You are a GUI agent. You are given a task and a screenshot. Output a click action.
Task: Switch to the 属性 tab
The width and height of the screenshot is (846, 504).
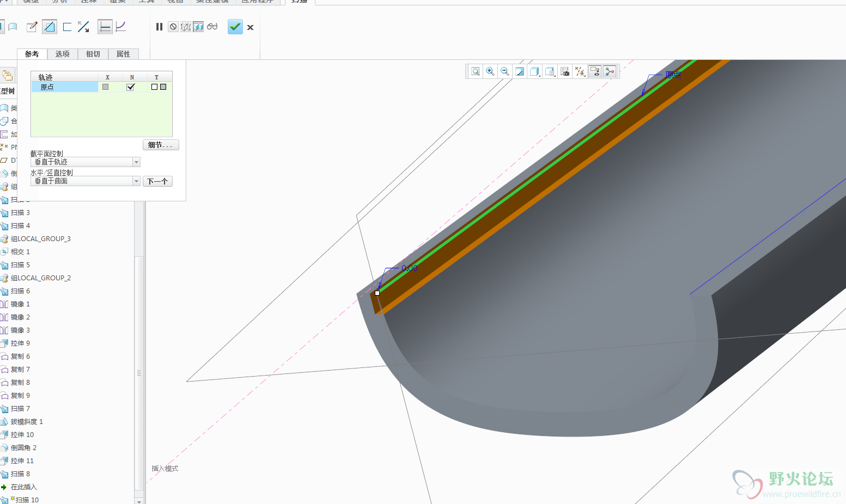pyautogui.click(x=124, y=54)
